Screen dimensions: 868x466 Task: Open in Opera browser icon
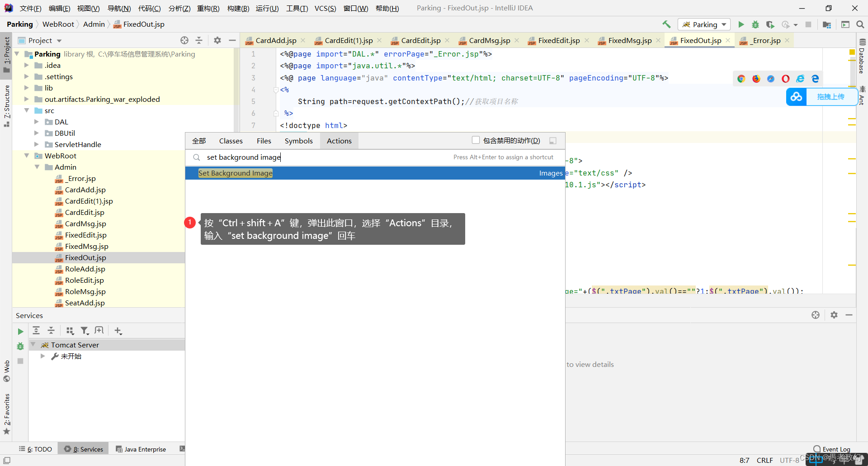786,79
